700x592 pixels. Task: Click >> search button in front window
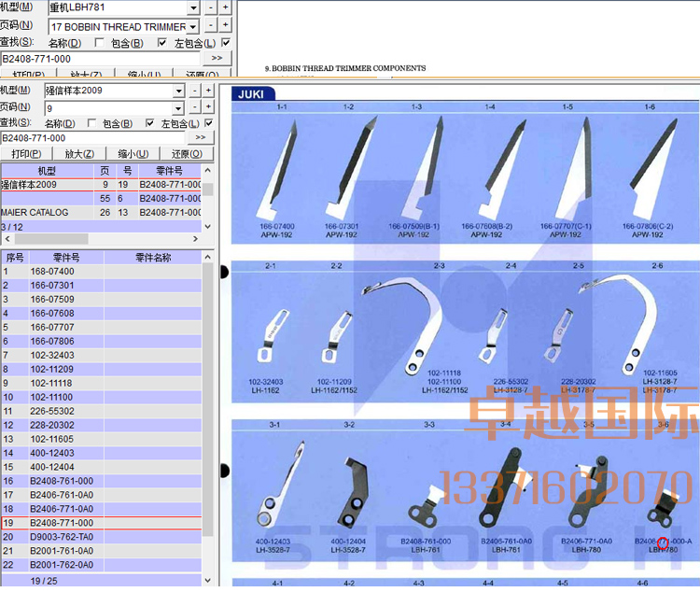pos(201,137)
